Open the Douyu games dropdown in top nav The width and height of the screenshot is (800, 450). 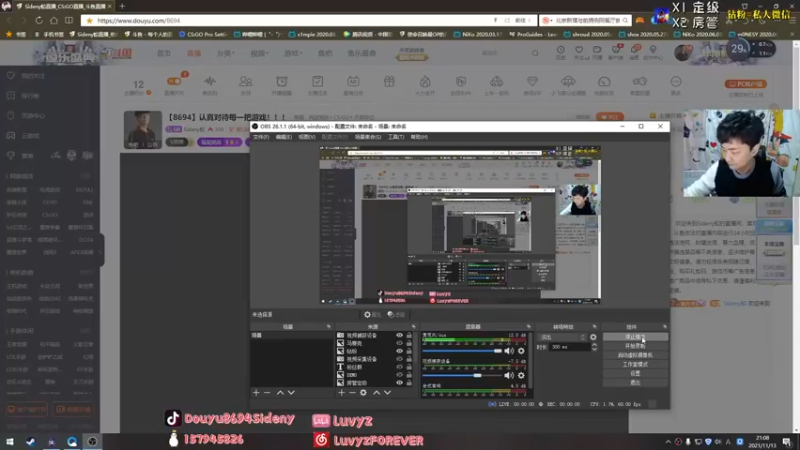click(293, 53)
